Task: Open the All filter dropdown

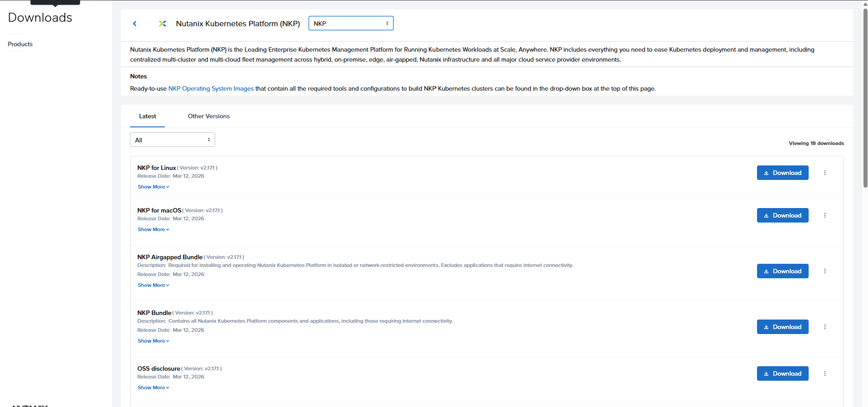Action: point(172,140)
